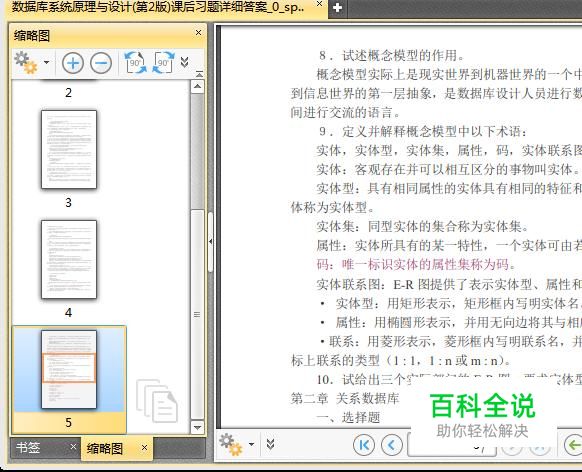Image resolution: width=582 pixels, height=472 pixels.
Task: Open a new tab with plus button
Action: [337, 8]
